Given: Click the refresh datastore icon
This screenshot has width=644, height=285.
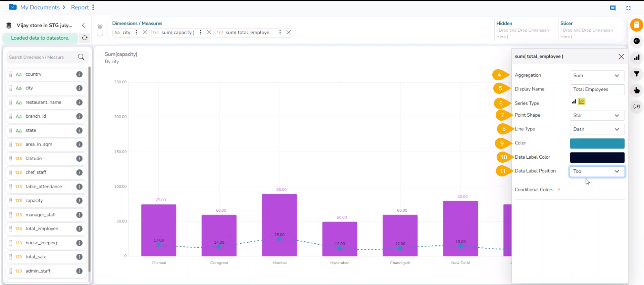Looking at the screenshot, I should (x=85, y=38).
